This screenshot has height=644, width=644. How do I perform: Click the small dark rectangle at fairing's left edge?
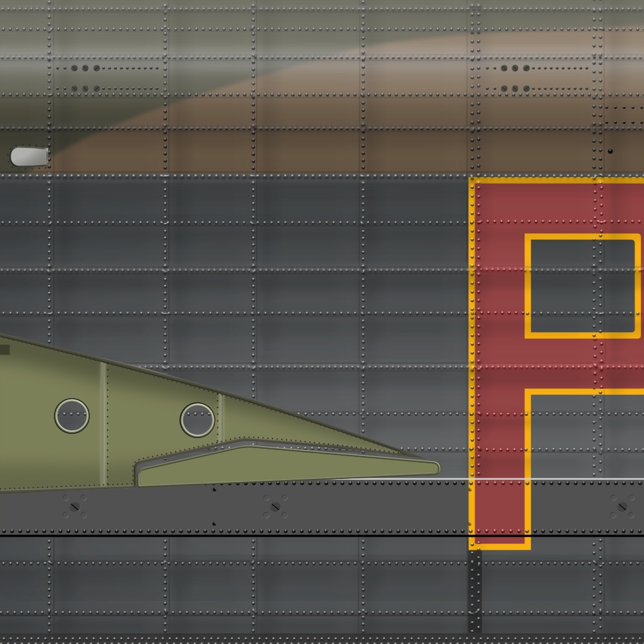coord(4,349)
